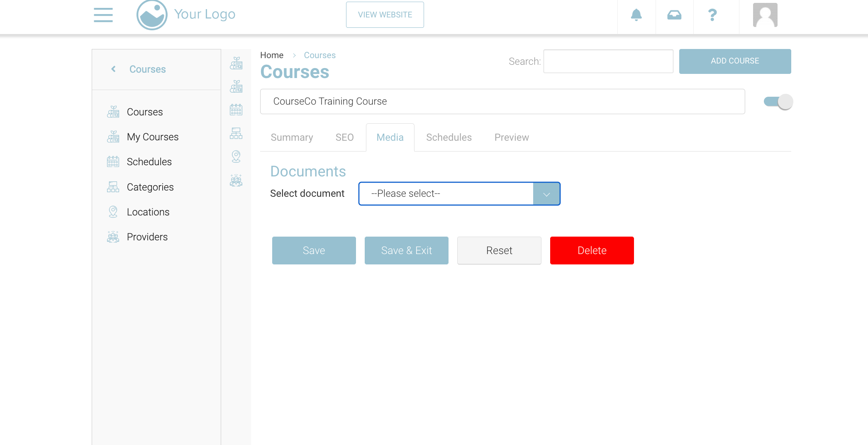Collapse the Courses sidebar with back chevron
Image resolution: width=868 pixels, height=445 pixels.
[x=113, y=69]
